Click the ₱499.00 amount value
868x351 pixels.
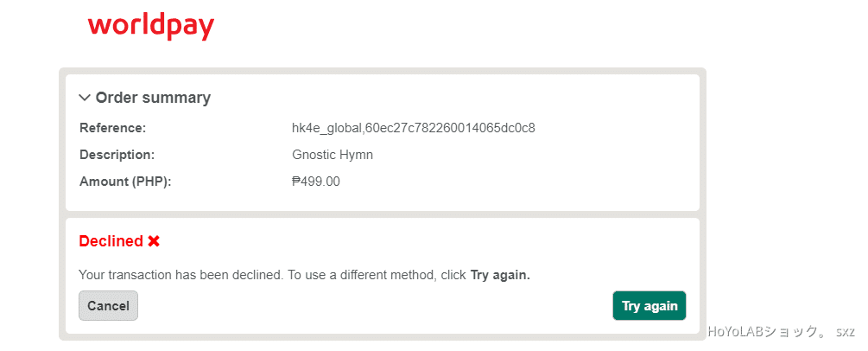316,182
